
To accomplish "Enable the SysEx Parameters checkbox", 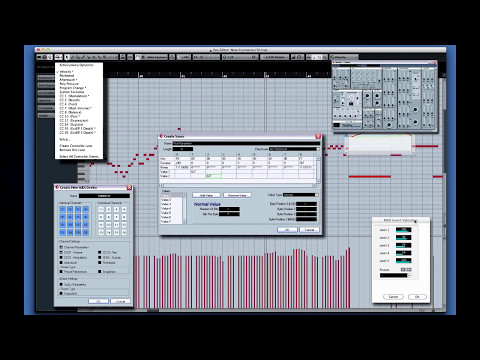I will (x=61, y=284).
